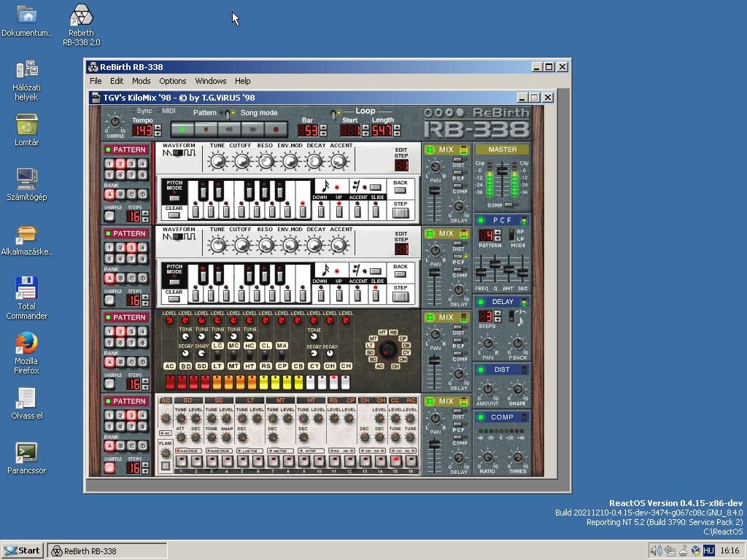The image size is (747, 560).
Task: Toggle the DELAY effect enable light
Action: (x=481, y=301)
